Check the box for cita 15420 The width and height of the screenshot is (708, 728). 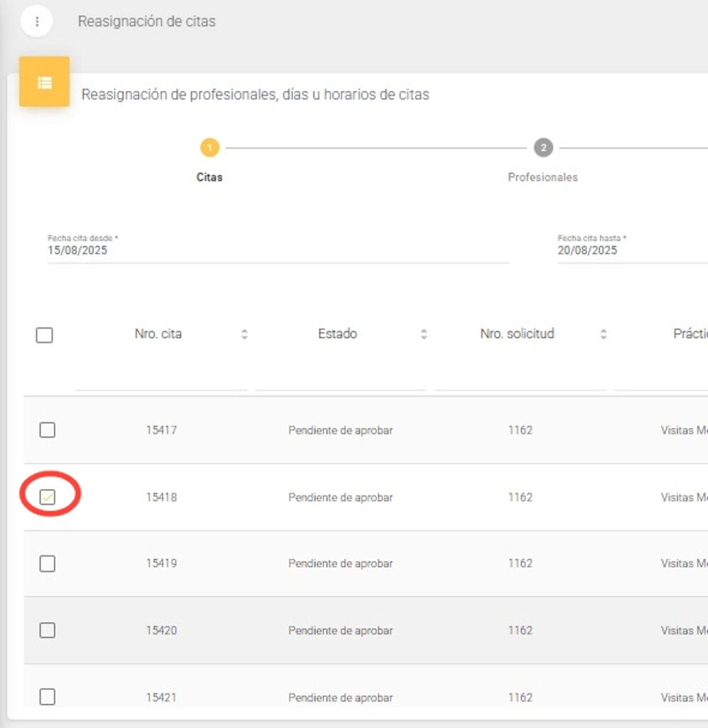tap(47, 630)
